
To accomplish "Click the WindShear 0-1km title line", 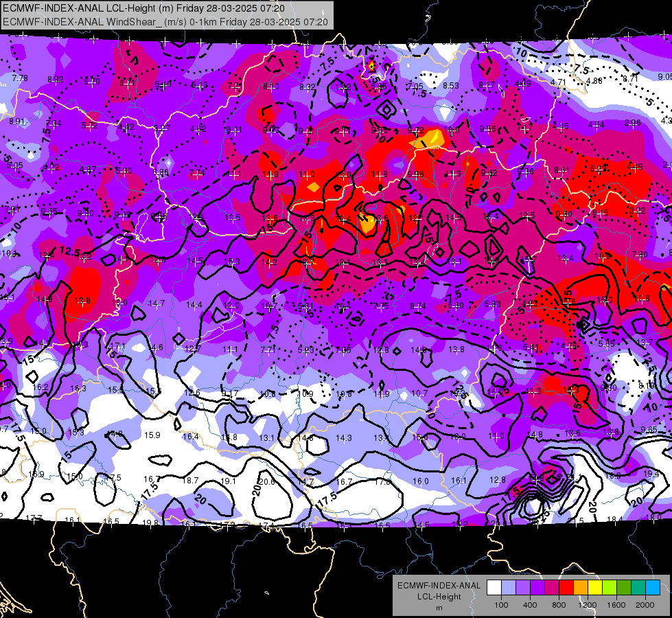I will click(165, 22).
